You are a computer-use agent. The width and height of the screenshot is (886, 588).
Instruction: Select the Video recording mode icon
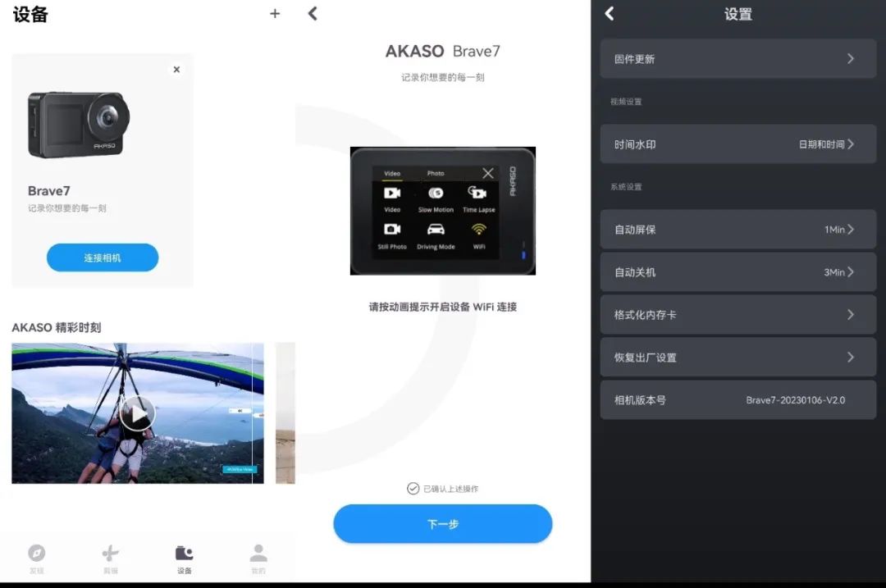click(x=392, y=193)
